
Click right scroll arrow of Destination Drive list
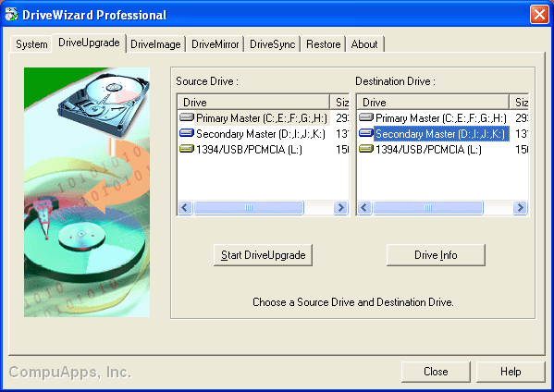(x=520, y=207)
